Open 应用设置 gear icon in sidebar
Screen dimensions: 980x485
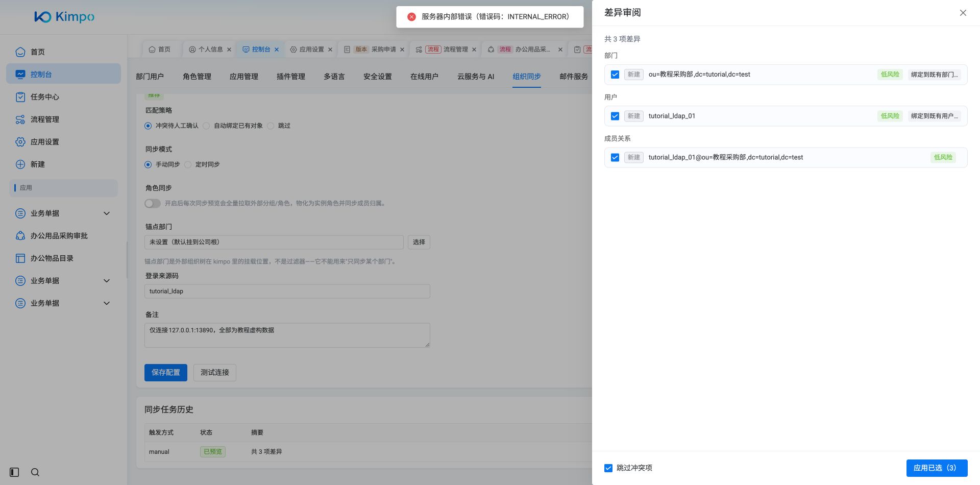click(x=20, y=142)
